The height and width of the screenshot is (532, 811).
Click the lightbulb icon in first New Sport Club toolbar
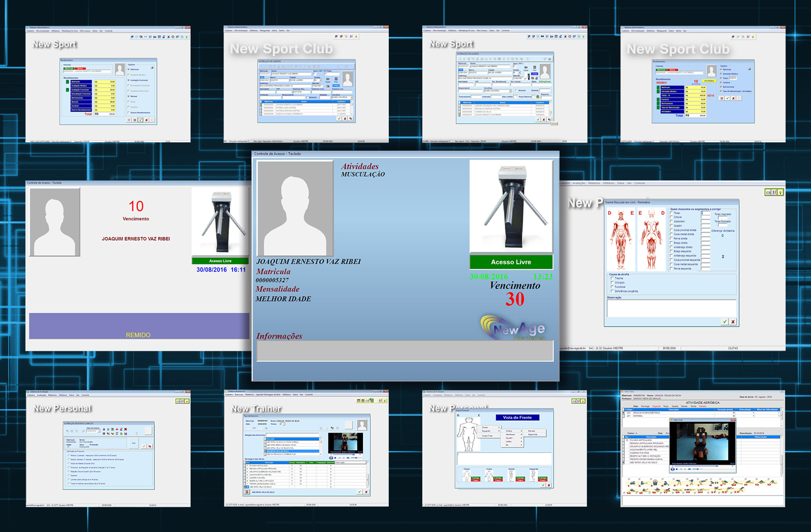point(356,36)
